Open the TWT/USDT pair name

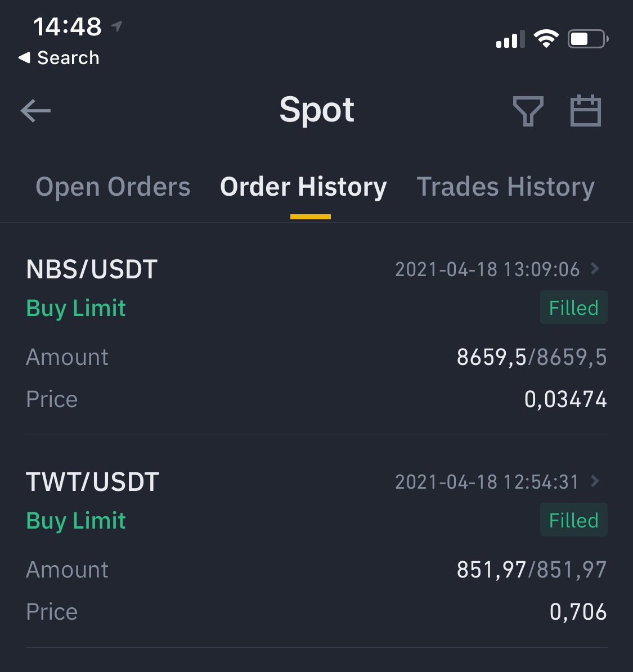pos(93,482)
